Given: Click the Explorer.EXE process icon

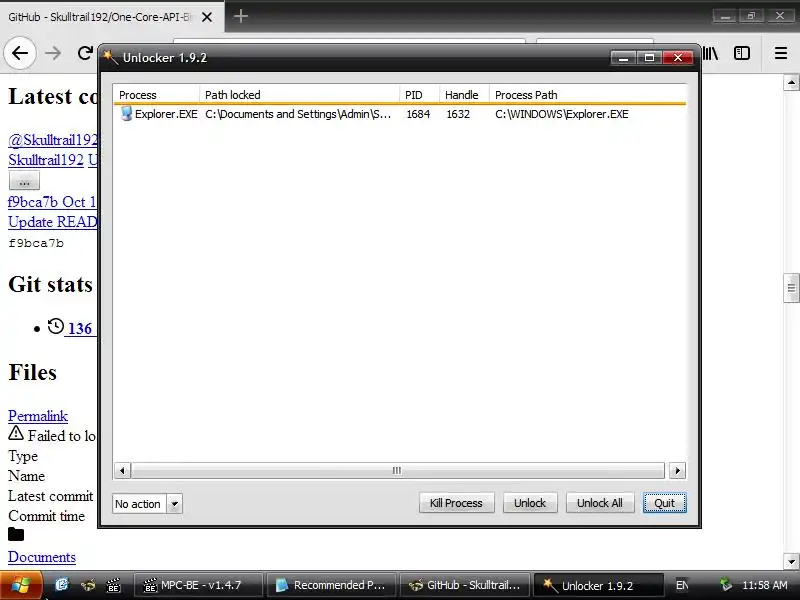Looking at the screenshot, I should (126, 113).
